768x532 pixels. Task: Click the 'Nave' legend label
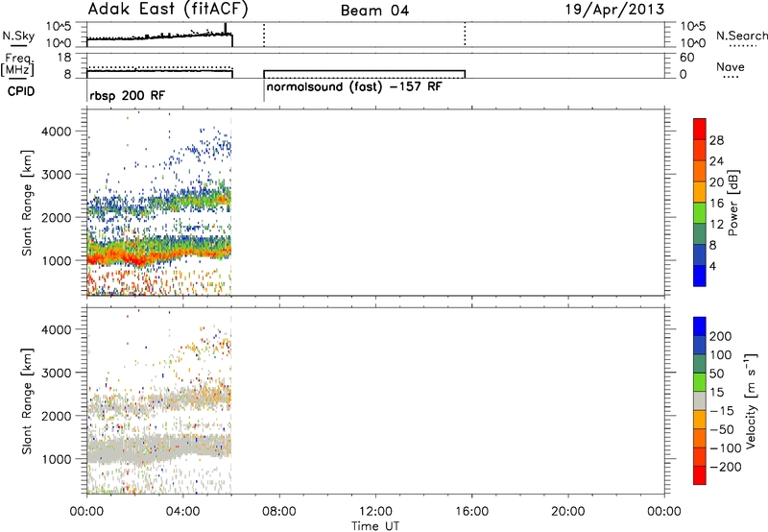click(731, 67)
